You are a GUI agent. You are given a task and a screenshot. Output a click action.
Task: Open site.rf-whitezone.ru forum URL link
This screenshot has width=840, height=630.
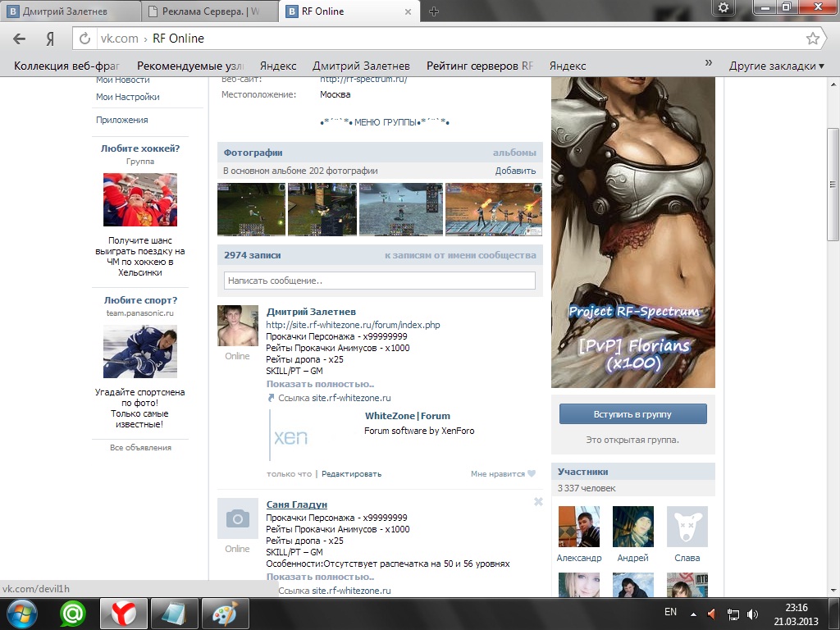(353, 325)
